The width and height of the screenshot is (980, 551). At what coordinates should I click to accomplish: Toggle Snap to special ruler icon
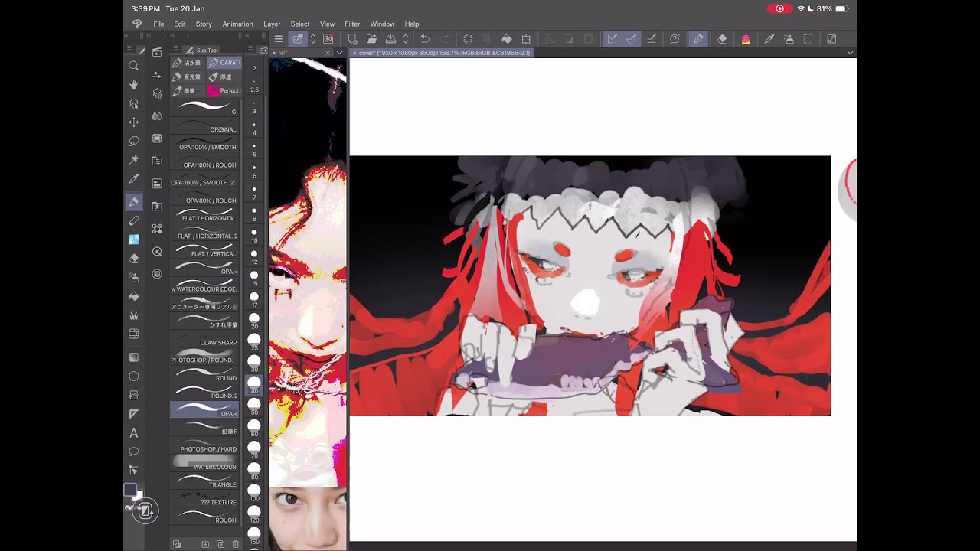[x=631, y=39]
